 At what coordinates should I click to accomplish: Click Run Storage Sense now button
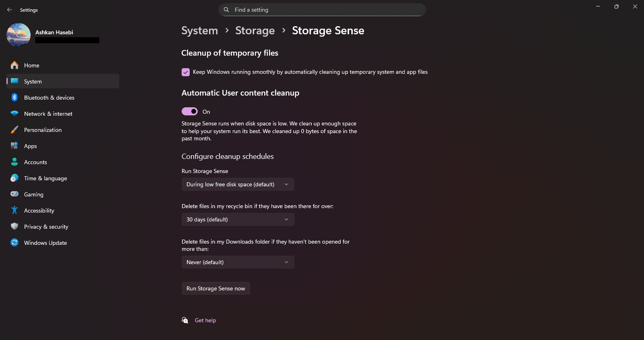click(x=215, y=288)
